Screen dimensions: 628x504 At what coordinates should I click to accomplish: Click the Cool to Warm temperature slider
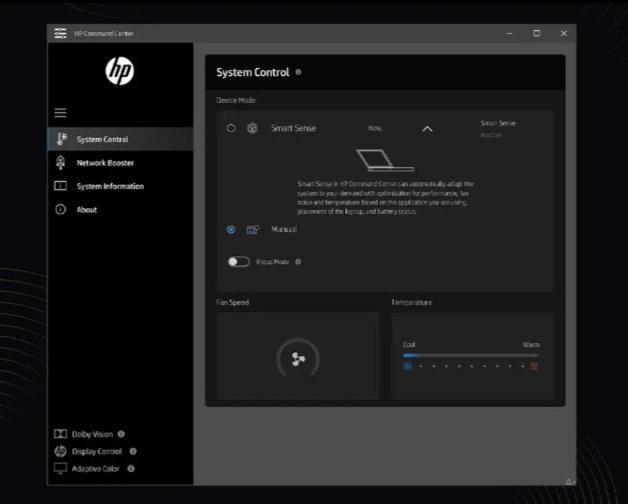click(x=471, y=355)
